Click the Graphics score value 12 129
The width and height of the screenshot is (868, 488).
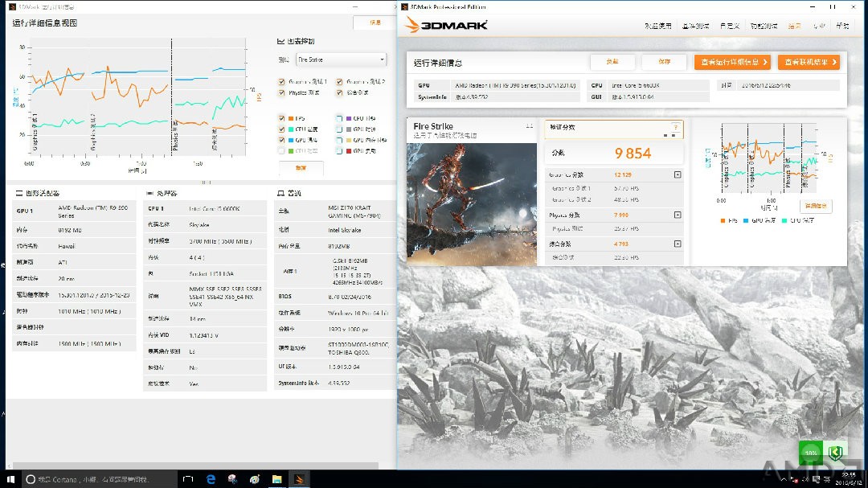[x=623, y=175]
